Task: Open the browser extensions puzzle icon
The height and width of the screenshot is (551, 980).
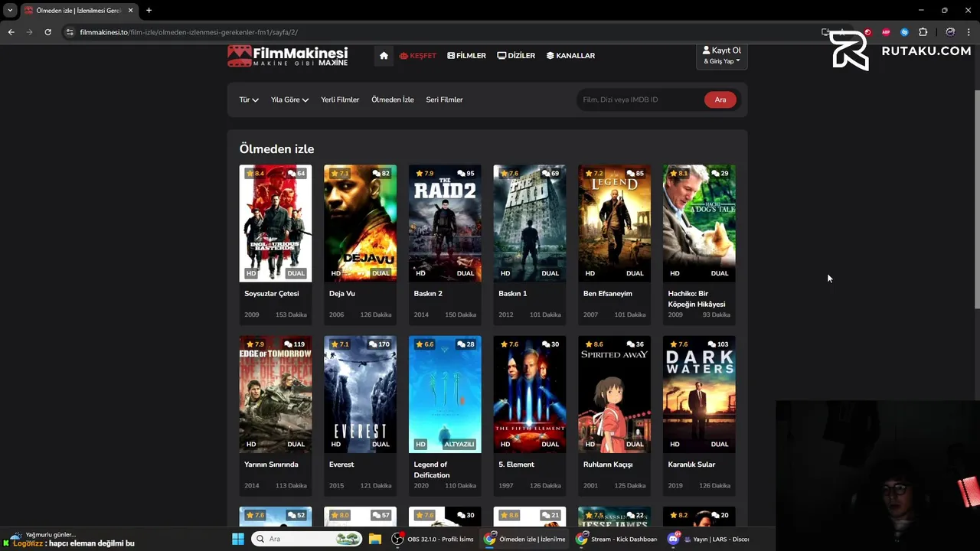Action: [923, 32]
